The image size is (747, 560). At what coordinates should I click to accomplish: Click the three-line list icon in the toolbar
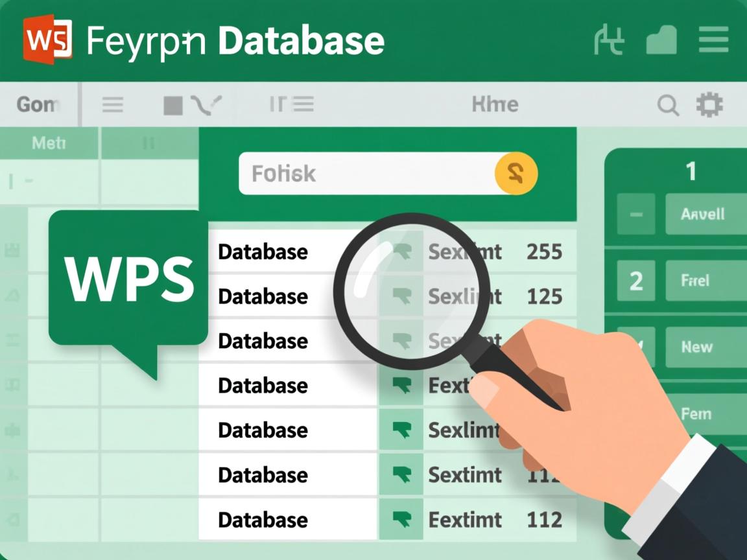tap(113, 104)
